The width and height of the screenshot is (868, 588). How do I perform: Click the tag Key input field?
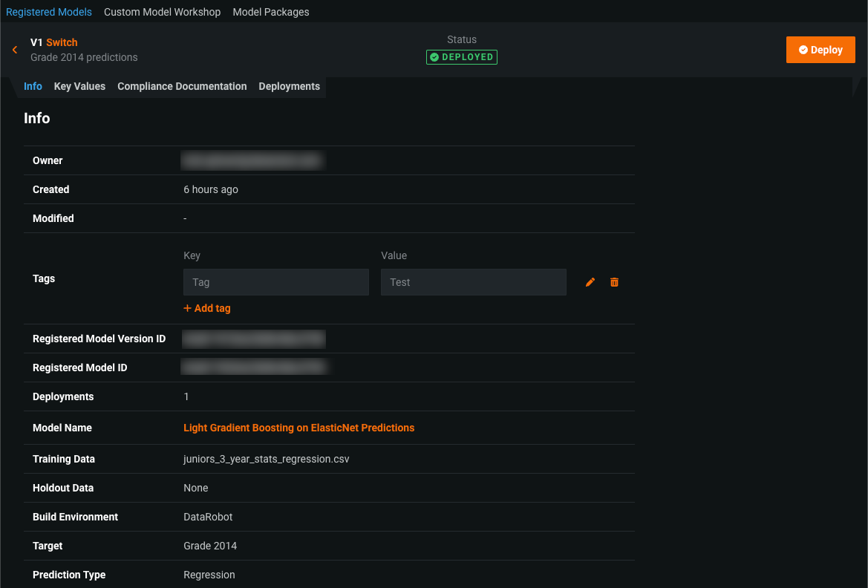275,282
